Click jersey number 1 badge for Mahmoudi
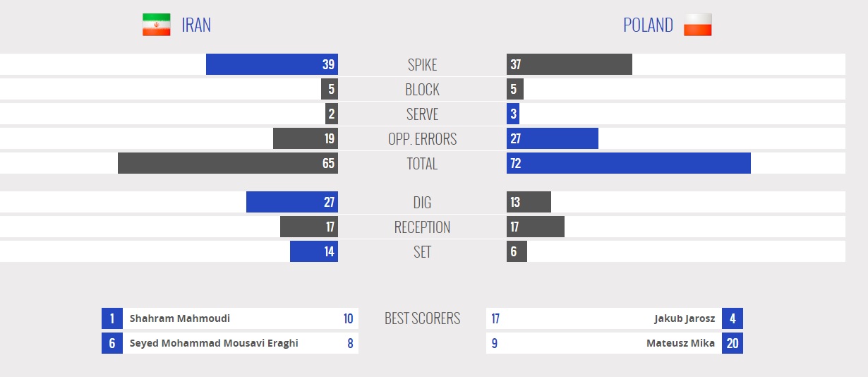 click(x=112, y=318)
